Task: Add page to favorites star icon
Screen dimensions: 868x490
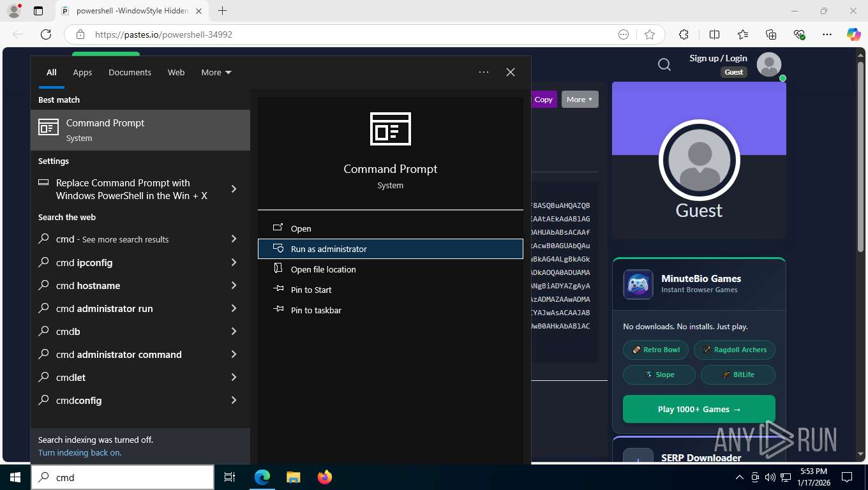Action: pyautogui.click(x=650, y=34)
